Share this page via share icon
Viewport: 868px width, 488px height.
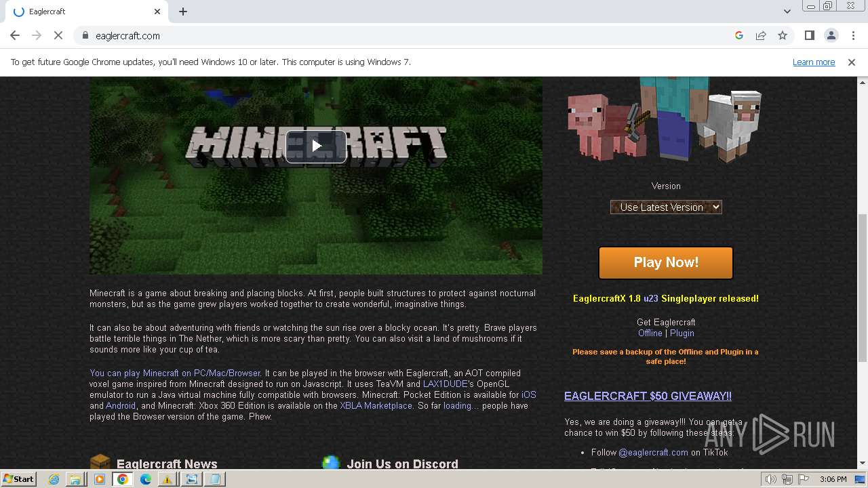coord(761,35)
